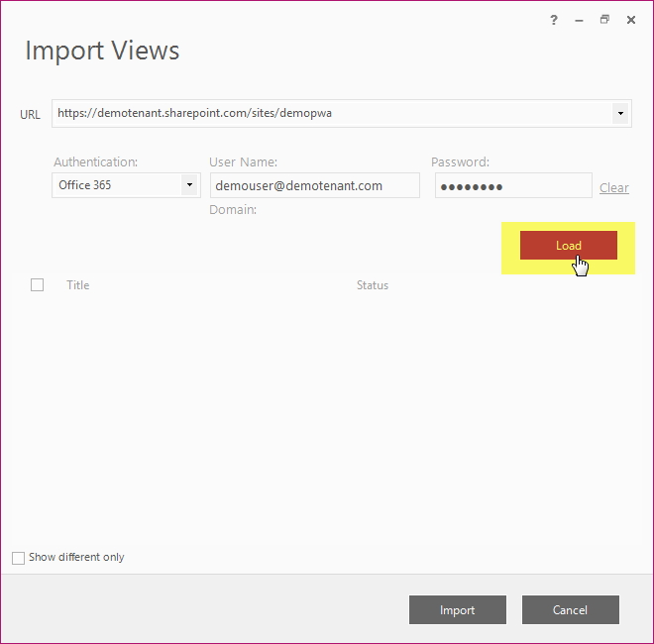
Task: Click the Clear link
Action: 614,187
